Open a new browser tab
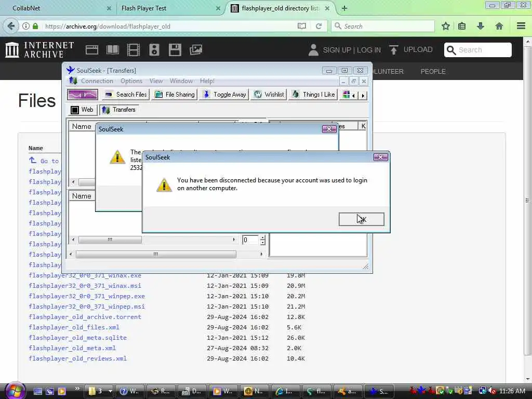532x399 pixels. pos(344,8)
